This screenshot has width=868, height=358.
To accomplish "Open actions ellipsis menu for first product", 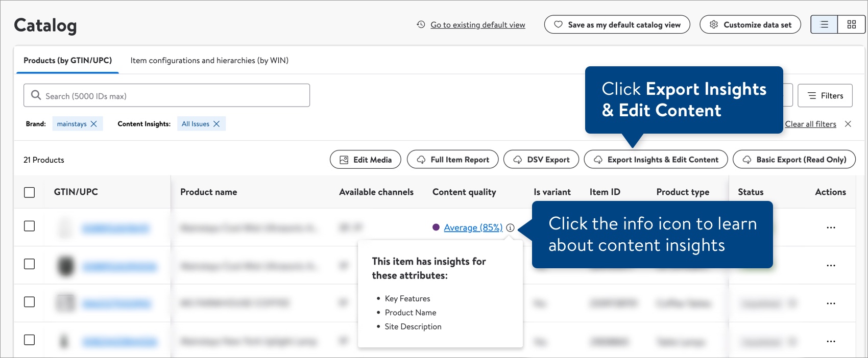I will click(831, 227).
